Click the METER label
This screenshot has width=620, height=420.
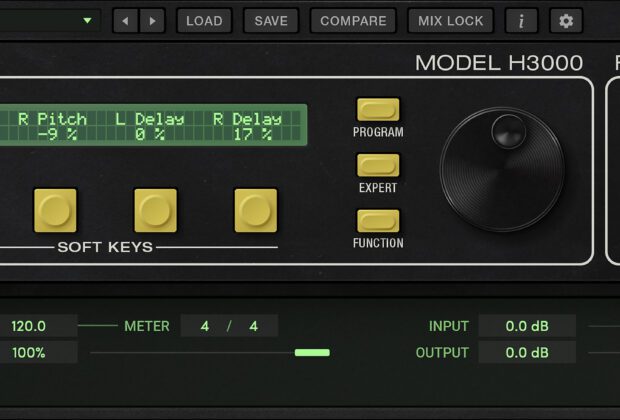pos(147,326)
